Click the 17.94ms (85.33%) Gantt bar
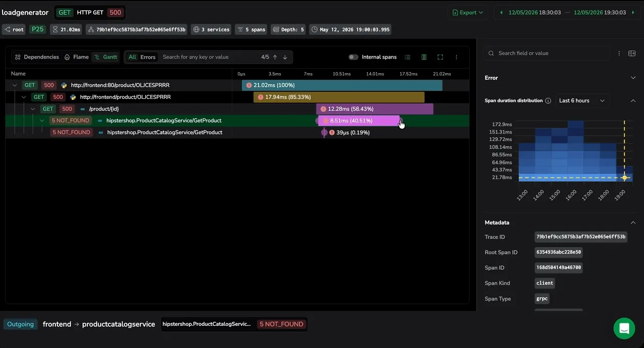 [x=339, y=97]
